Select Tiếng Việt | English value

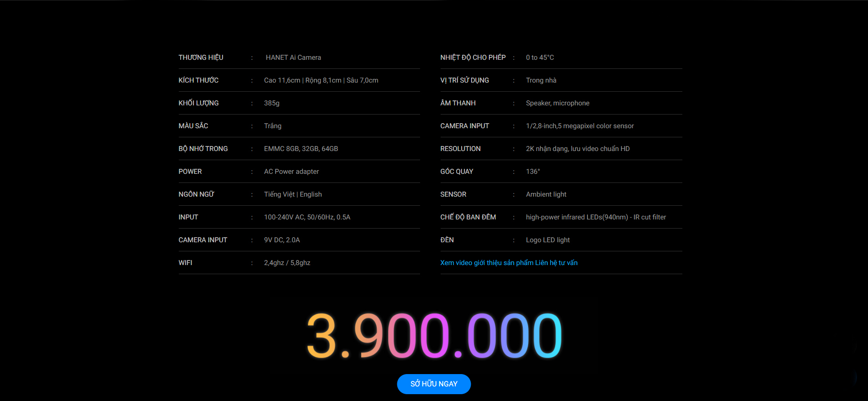click(293, 194)
